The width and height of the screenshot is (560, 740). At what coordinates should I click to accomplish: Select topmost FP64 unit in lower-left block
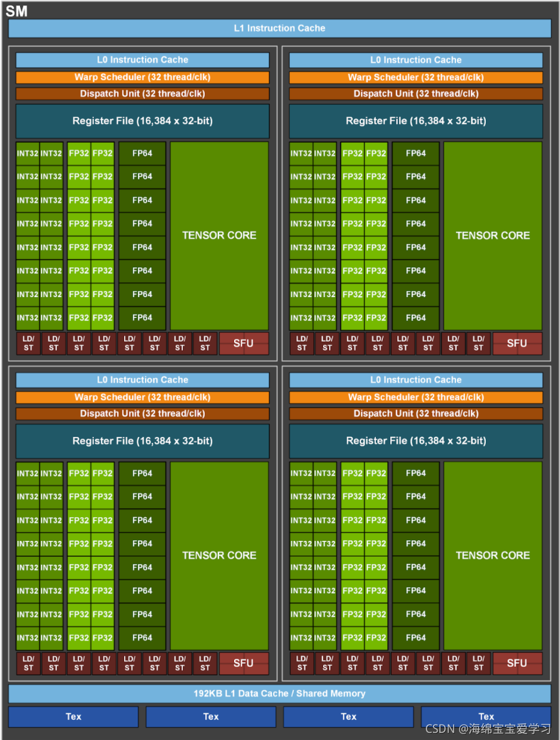tap(143, 473)
